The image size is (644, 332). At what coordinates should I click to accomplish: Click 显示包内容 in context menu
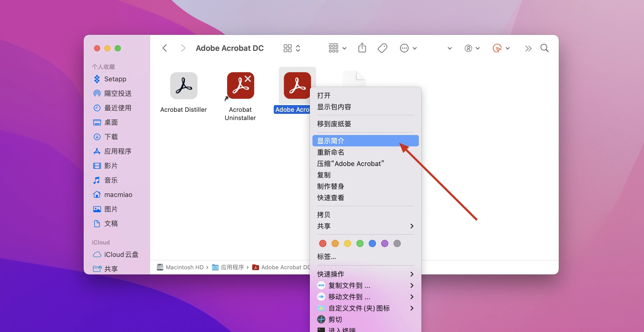[334, 107]
